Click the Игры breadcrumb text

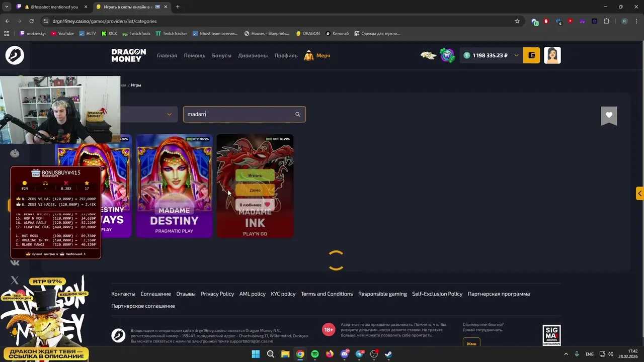(x=136, y=85)
